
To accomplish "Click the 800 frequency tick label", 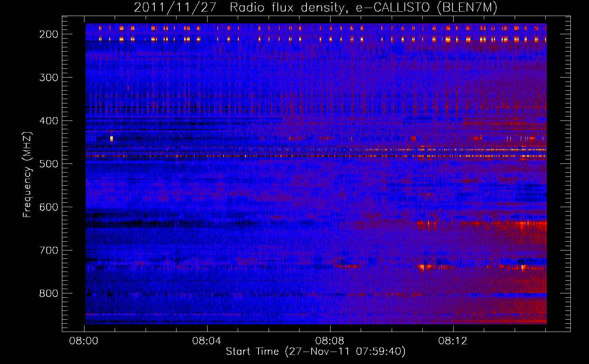I will [x=48, y=293].
